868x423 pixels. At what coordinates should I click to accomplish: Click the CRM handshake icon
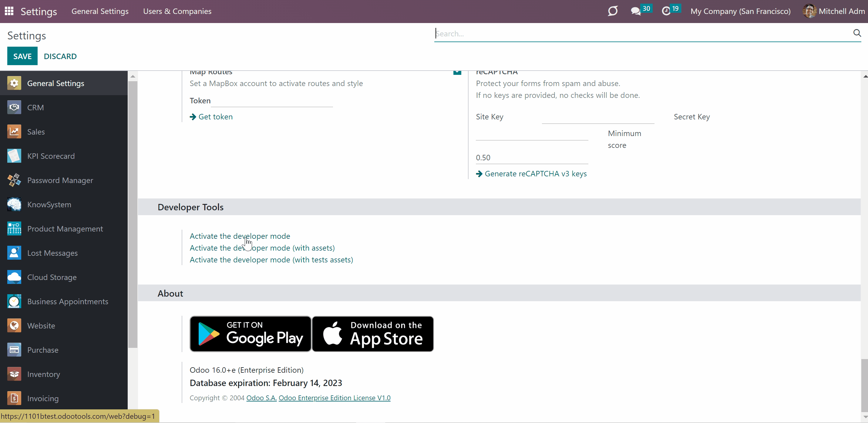tap(14, 108)
